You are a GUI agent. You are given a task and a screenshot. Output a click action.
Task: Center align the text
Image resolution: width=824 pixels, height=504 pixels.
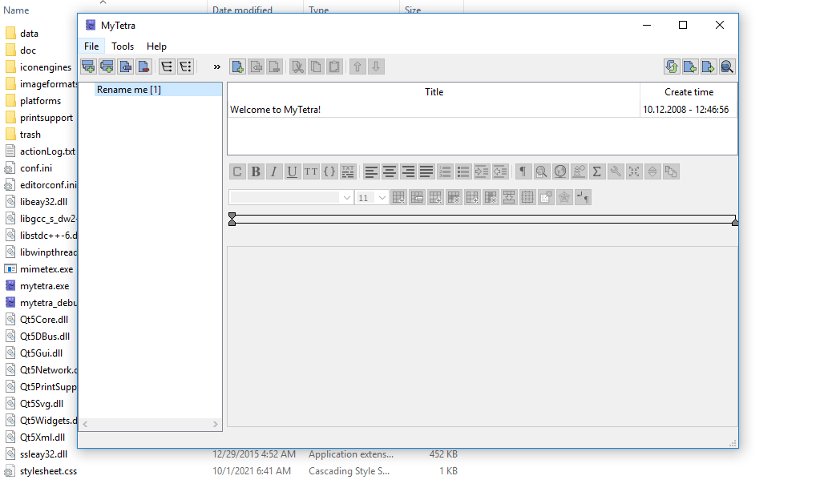tap(390, 171)
